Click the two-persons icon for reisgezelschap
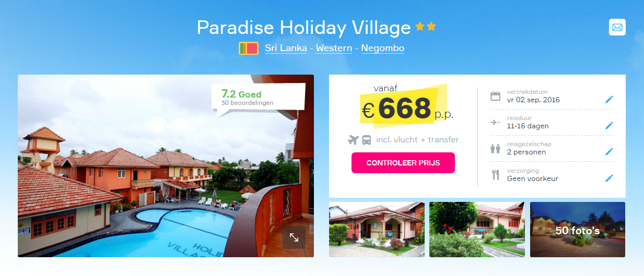644x276 pixels. coord(495,149)
